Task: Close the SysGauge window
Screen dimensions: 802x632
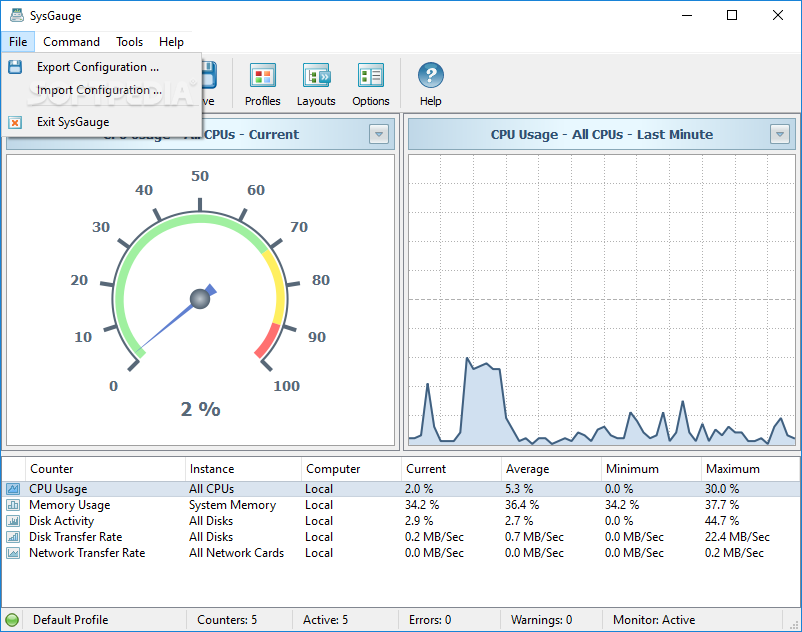Action: pyautogui.click(x=777, y=15)
